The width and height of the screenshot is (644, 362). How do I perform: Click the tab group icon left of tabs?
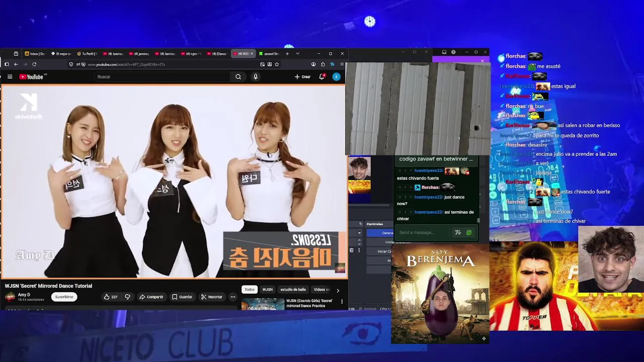tap(16, 53)
